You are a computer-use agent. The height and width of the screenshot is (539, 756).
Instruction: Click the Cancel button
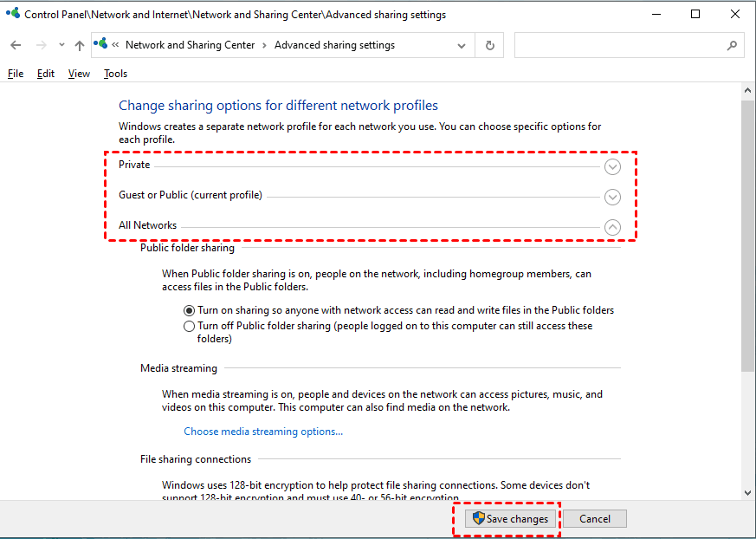(x=594, y=519)
